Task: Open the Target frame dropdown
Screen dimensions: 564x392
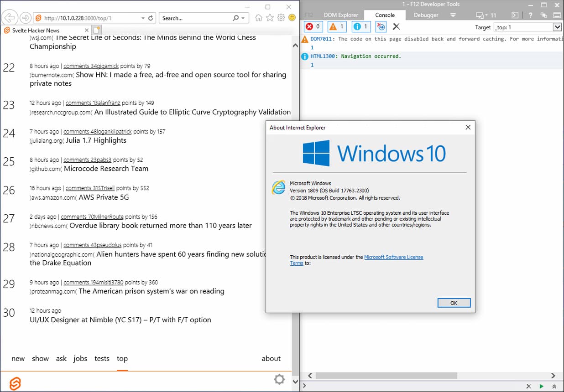Action: pyautogui.click(x=527, y=27)
